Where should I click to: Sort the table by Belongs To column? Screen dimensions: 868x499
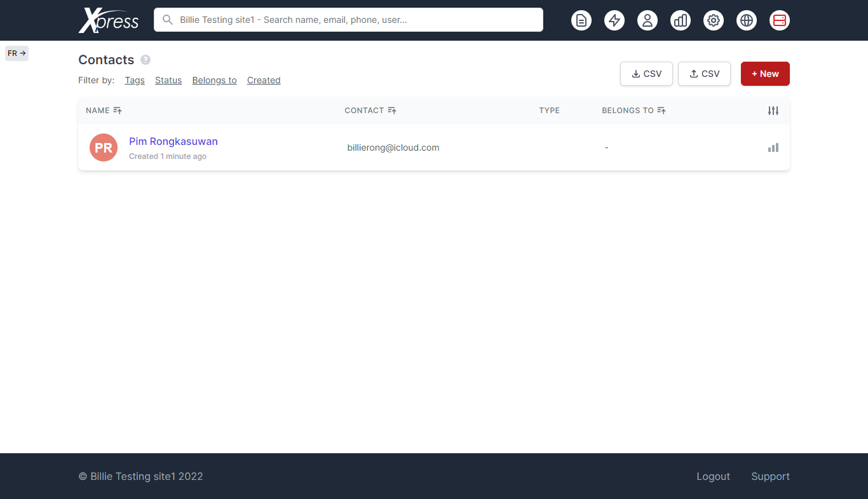coord(661,111)
